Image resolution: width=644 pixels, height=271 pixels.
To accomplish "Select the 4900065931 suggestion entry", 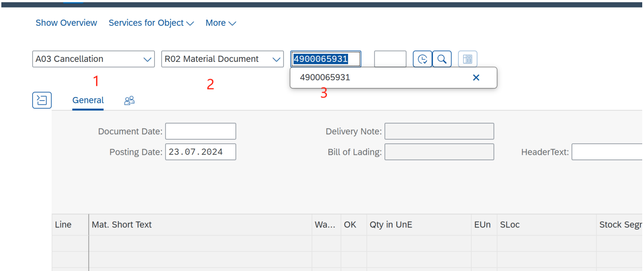I will [325, 78].
